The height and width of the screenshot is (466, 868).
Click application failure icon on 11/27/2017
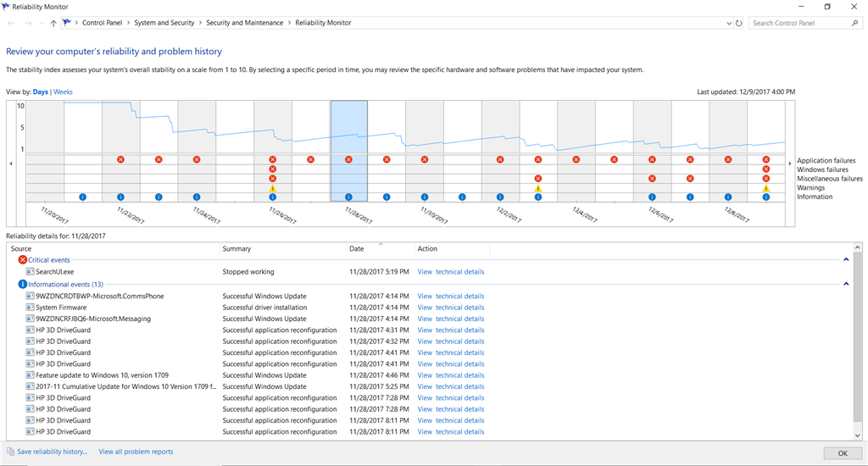click(x=310, y=159)
